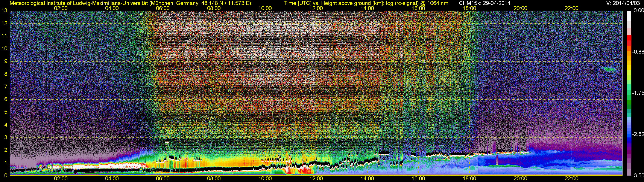Select 08:00 on the bottom time axis

(x=214, y=179)
